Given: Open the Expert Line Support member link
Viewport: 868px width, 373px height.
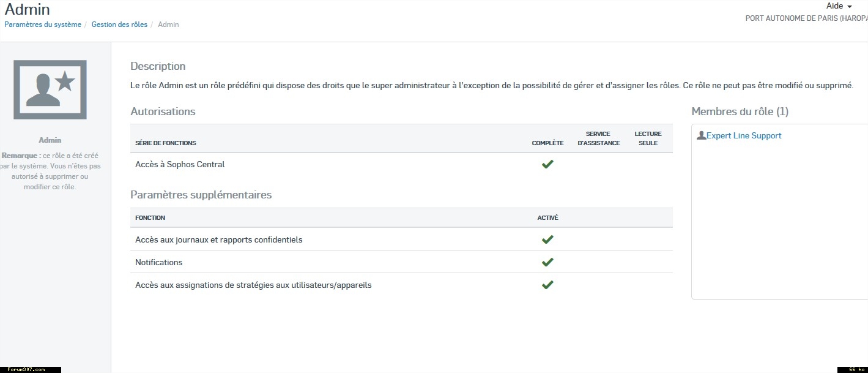Looking at the screenshot, I should pyautogui.click(x=744, y=135).
